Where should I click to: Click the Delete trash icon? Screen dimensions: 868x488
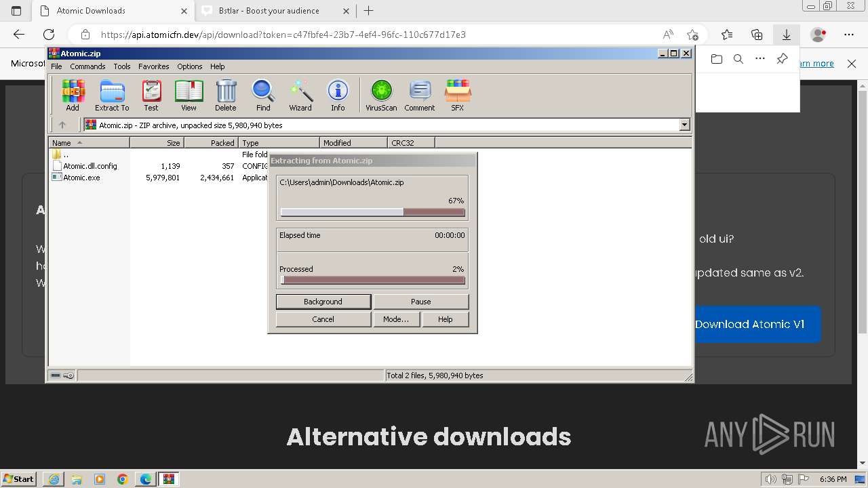[226, 96]
